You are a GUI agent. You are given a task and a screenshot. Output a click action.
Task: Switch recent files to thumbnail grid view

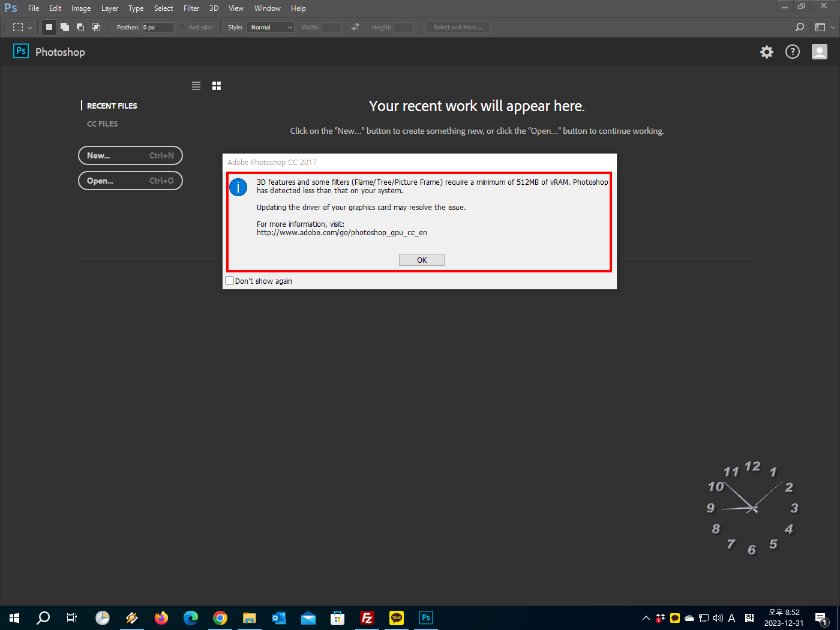pos(217,86)
